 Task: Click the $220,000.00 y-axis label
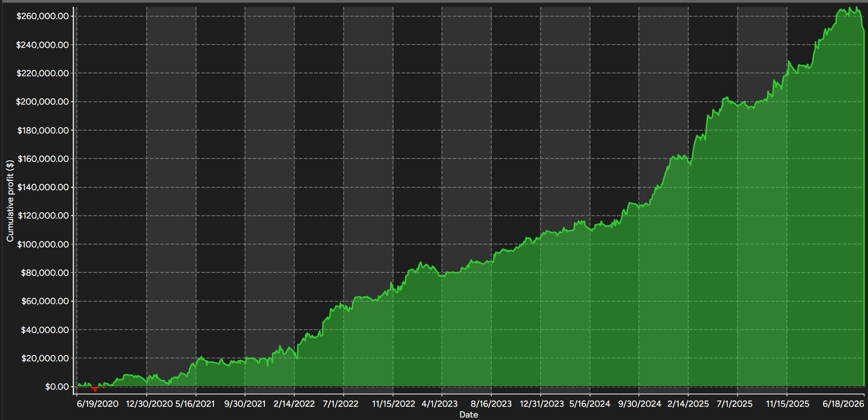click(x=43, y=73)
